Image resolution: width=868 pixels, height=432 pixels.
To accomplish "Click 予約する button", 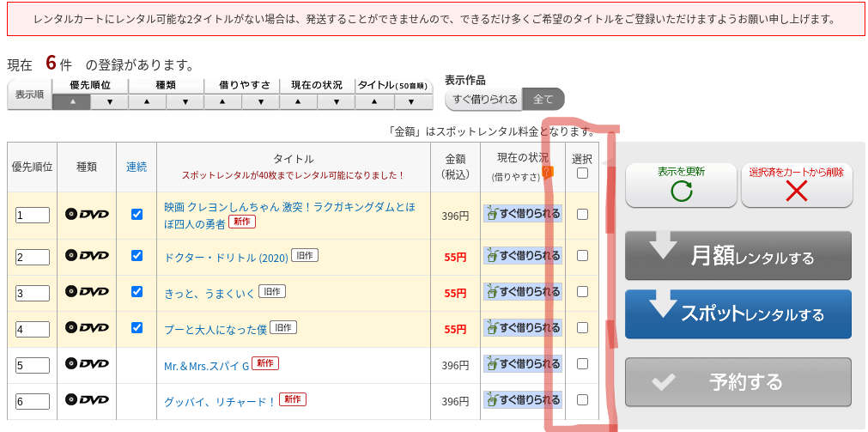I will click(x=737, y=381).
